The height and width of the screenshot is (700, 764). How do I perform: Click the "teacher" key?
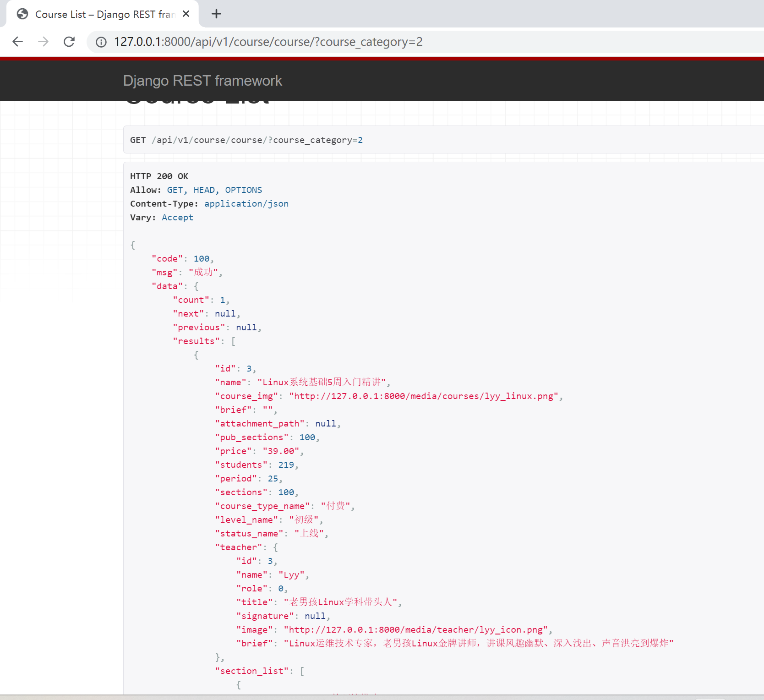pos(239,547)
